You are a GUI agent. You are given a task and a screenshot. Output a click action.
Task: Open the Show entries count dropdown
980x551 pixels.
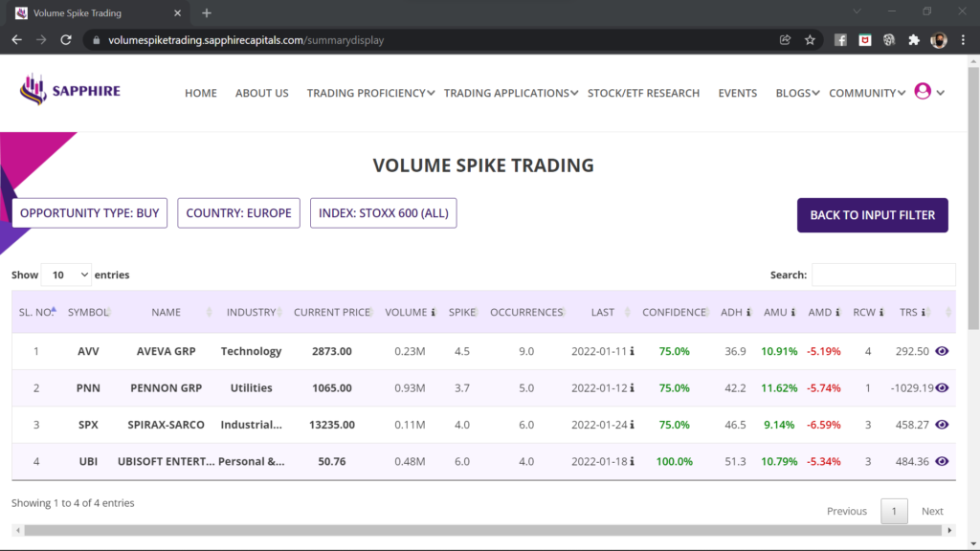[66, 275]
